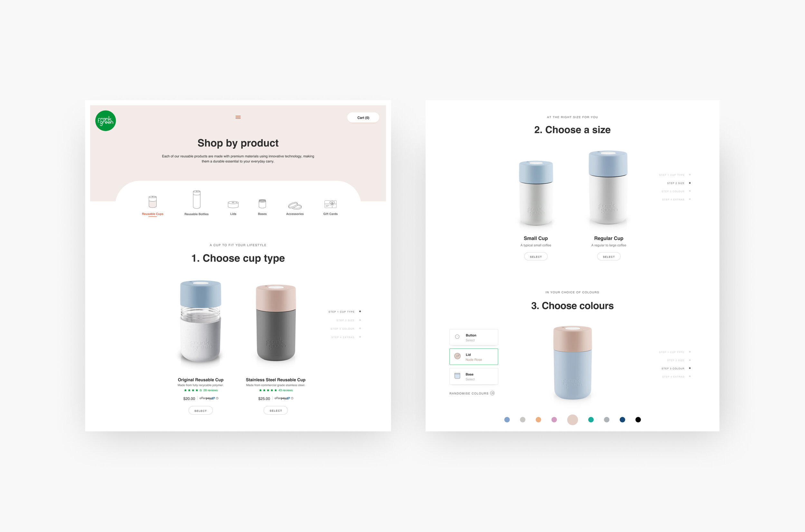Screen dimensions: 805x532
Task: Pick the navy blue colour swatch
Action: point(622,420)
